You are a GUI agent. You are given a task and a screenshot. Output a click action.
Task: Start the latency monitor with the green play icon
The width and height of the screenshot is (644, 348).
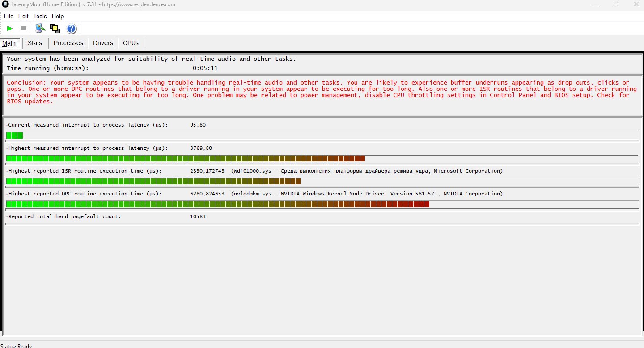tap(9, 29)
